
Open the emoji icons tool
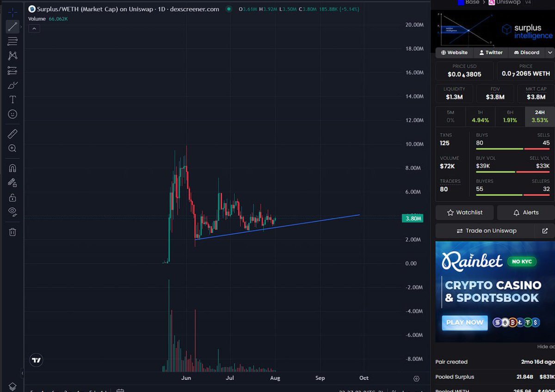[x=12, y=114]
